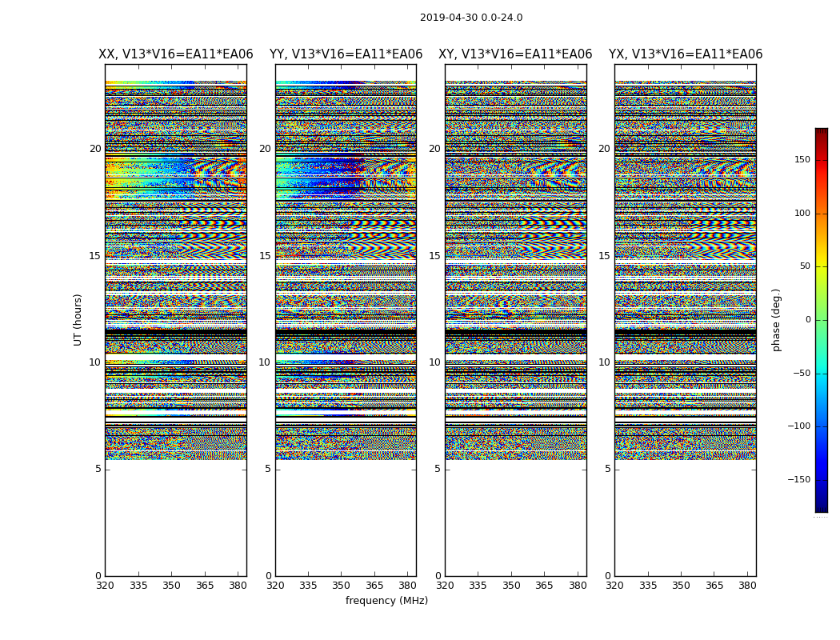Click the 'XX, V13*V16=EA11*EA06' subplot title

click(176, 54)
